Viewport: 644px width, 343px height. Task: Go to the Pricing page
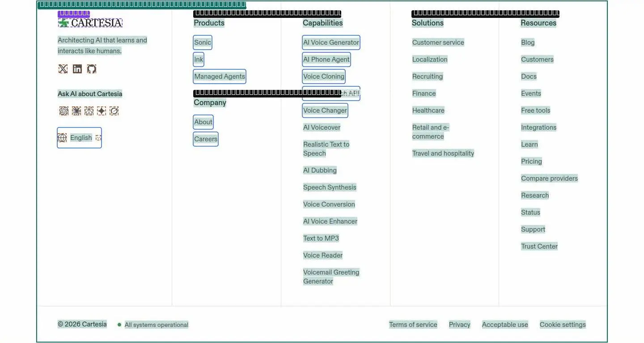click(x=531, y=161)
